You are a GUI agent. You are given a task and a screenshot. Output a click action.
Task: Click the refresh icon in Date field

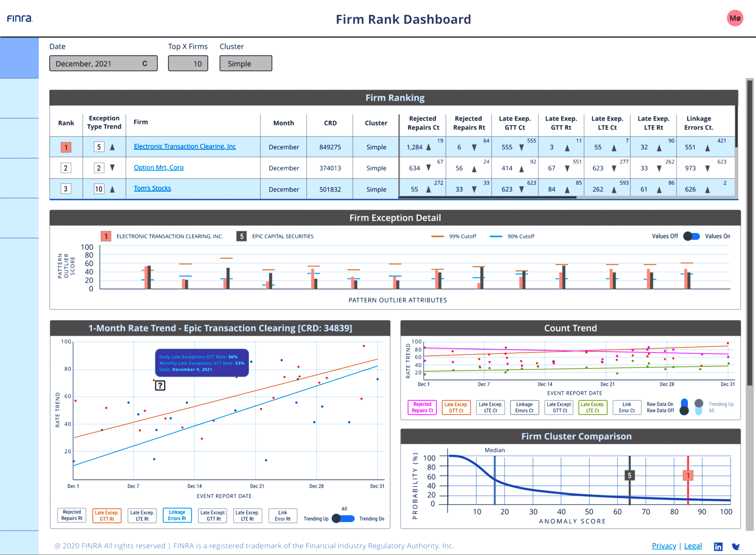click(x=145, y=64)
